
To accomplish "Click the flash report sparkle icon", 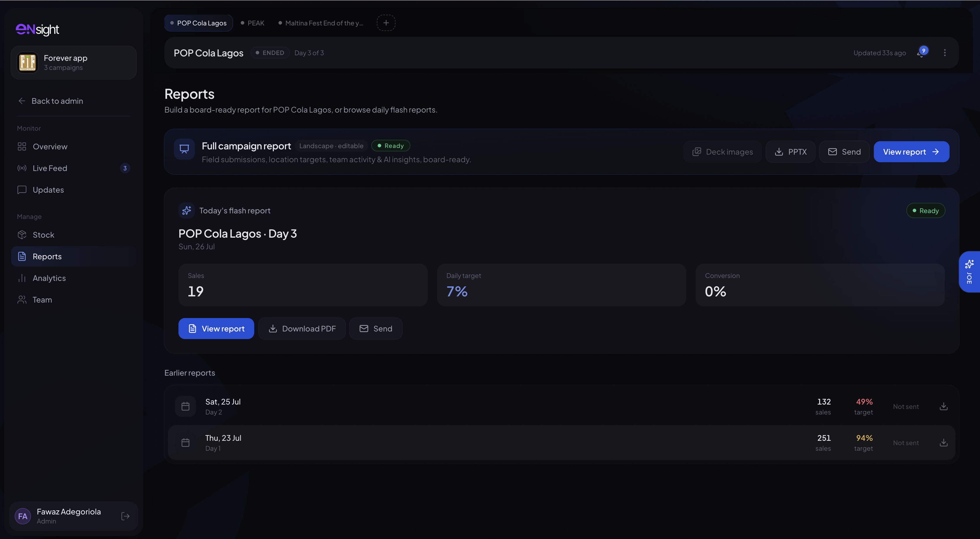I will click(186, 210).
